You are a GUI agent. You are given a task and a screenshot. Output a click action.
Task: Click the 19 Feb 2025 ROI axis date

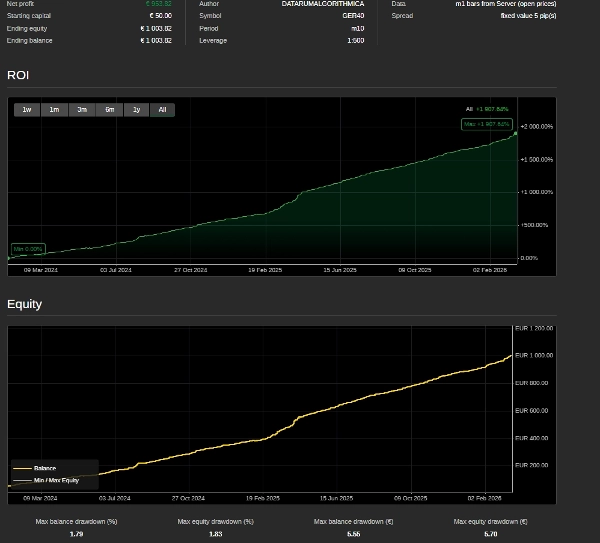point(265,270)
